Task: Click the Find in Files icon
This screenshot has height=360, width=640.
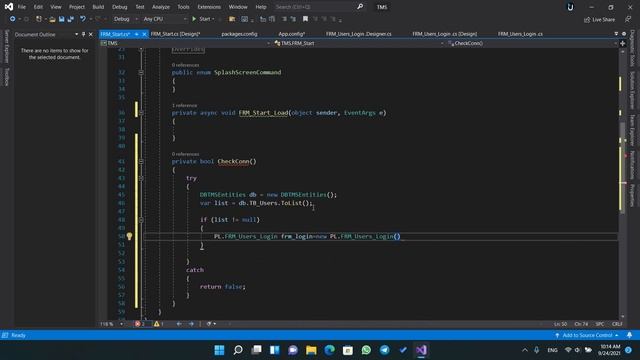Action: [232, 19]
